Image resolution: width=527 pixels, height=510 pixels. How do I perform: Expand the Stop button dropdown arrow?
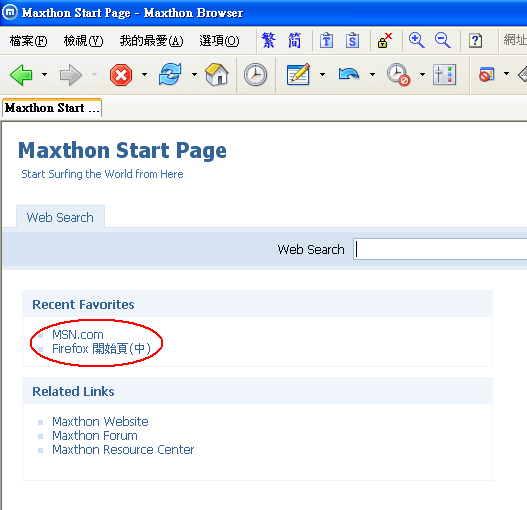coord(145,74)
